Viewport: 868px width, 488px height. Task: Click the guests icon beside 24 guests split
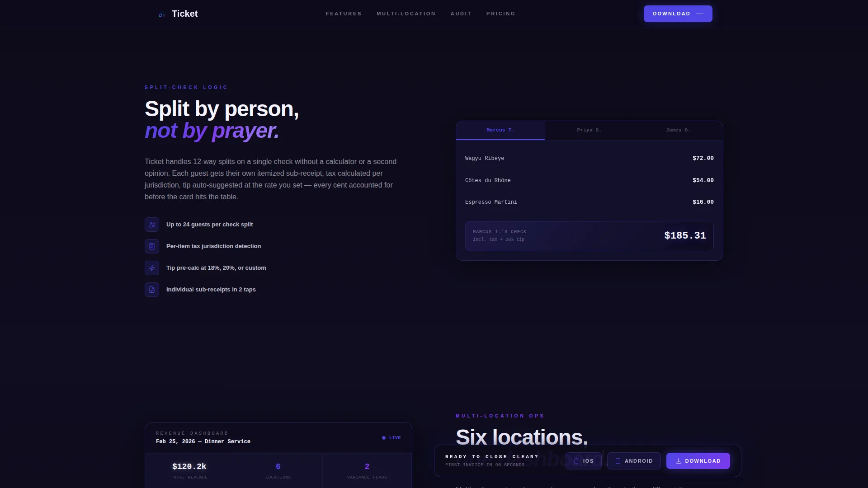click(152, 225)
